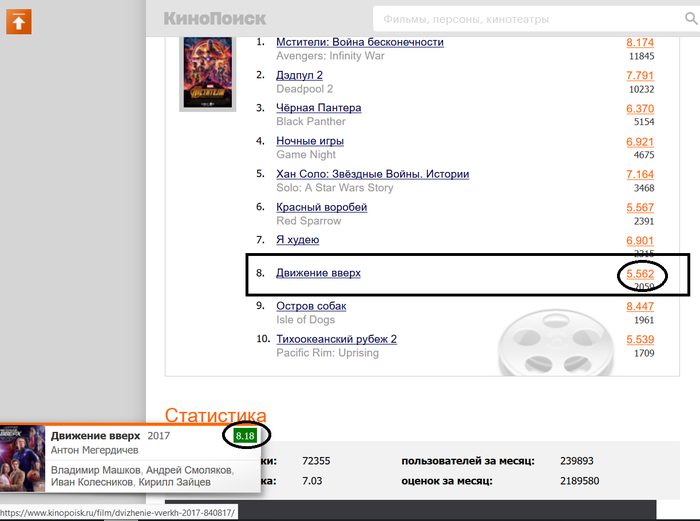
Task: Focus the Фильмы, персоны, кинотеатры search field
Action: (x=531, y=19)
